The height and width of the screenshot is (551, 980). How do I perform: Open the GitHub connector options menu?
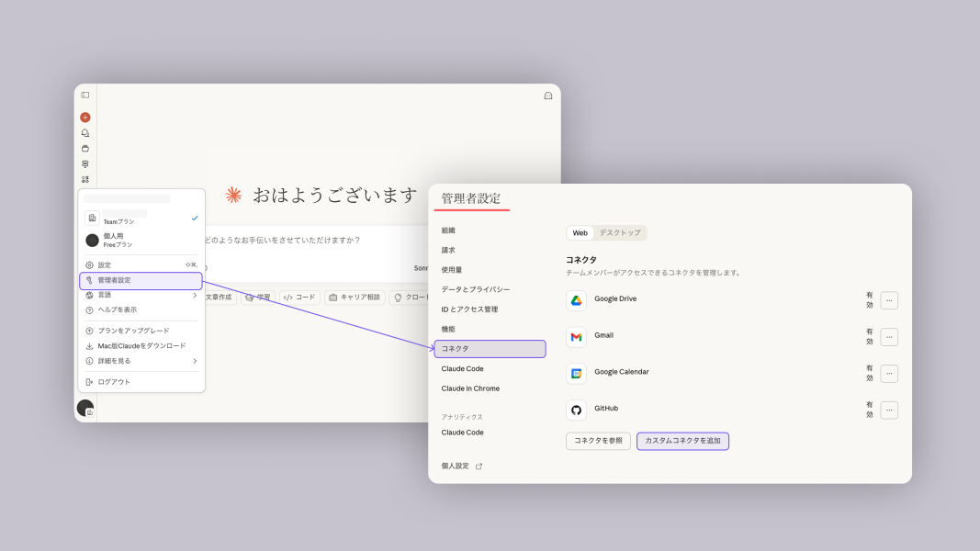[887, 410]
